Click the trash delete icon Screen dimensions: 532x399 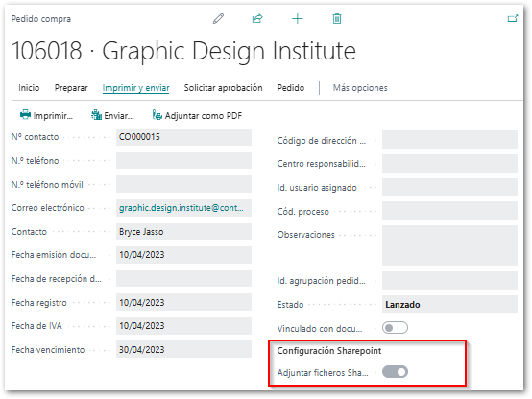point(336,18)
